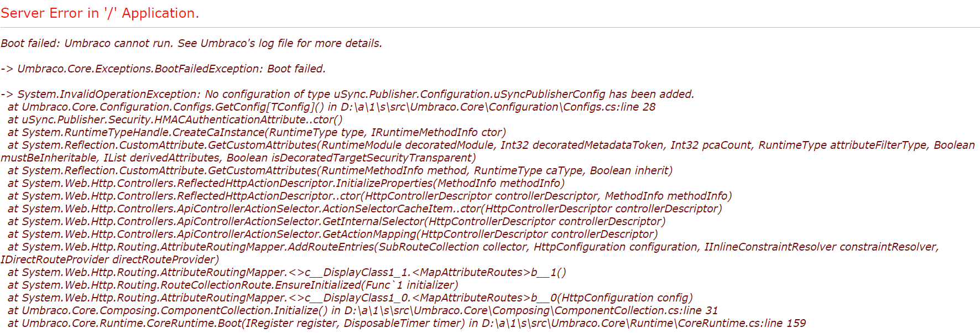Viewport: 980px width, 333px height.
Task: Click the AttributeRoutingMapper.AddRouteEntries line
Action: pos(473,247)
